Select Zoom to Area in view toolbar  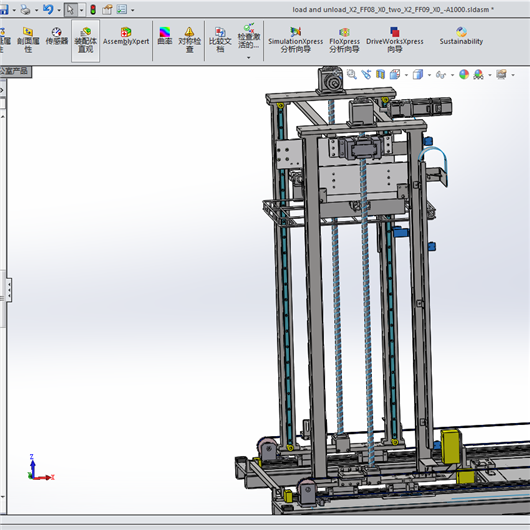[352, 74]
